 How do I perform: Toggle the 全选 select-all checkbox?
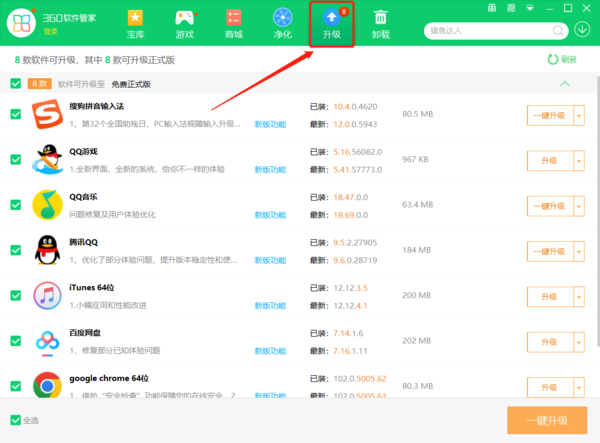click(x=14, y=420)
